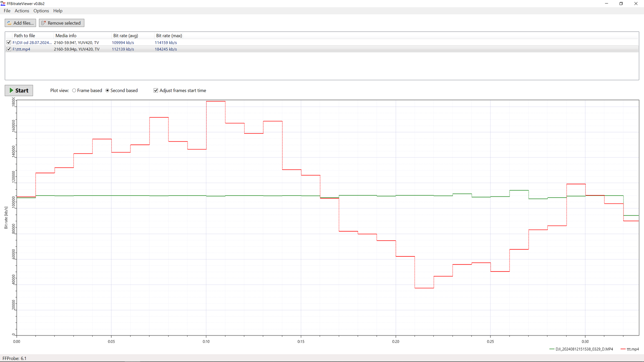
Task: Select Second based plot view
Action: point(107,90)
